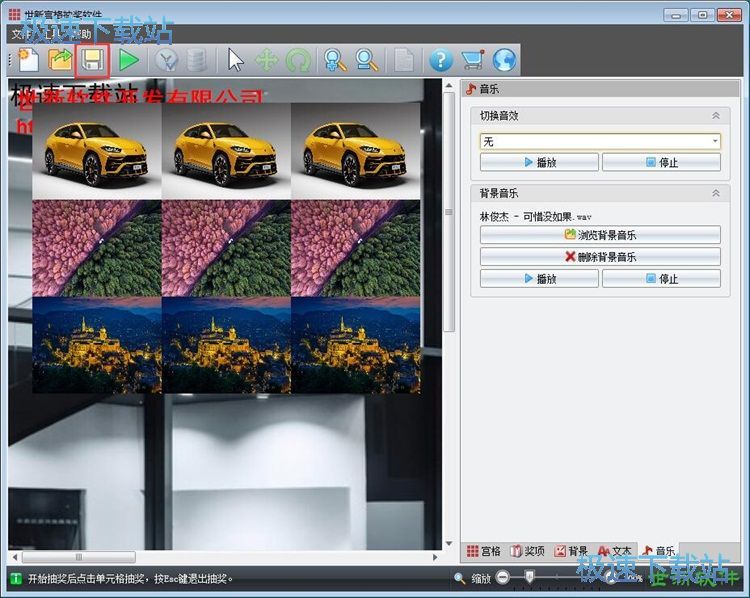Move the zoom slider handle

(529, 576)
